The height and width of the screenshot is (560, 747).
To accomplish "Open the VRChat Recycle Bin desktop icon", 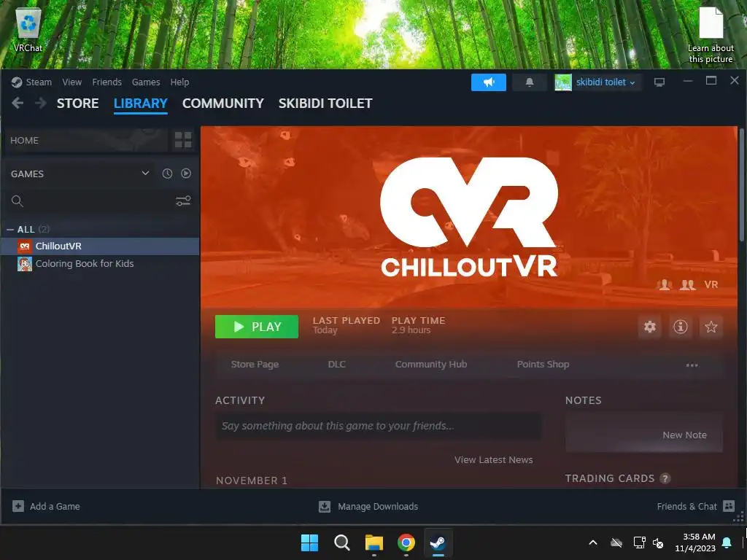I will pyautogui.click(x=28, y=29).
